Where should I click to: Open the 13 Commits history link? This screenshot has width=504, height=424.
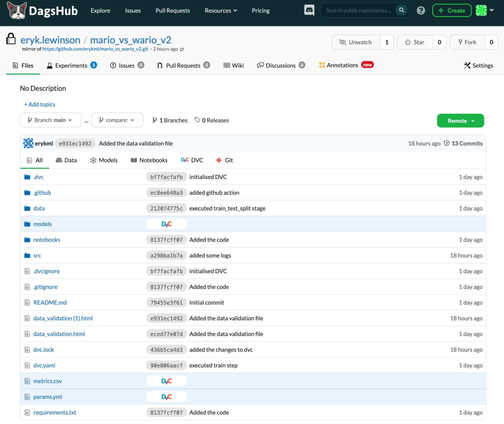(x=467, y=144)
